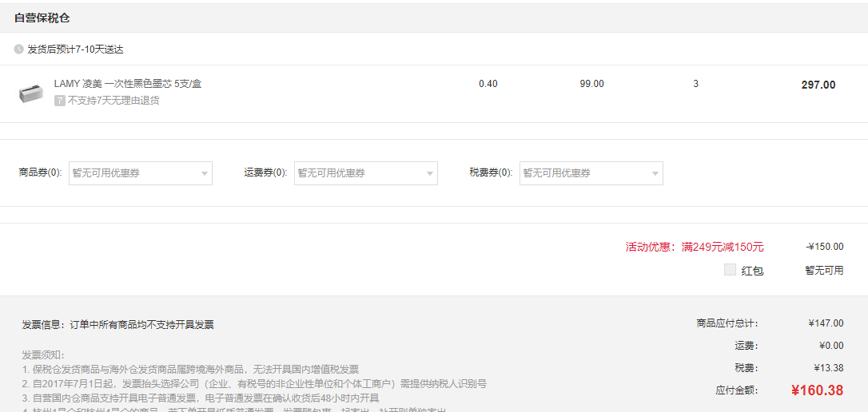The image size is (868, 412).
Task: Click the clock icon beside delivery estimate
Action: pyautogui.click(x=19, y=50)
